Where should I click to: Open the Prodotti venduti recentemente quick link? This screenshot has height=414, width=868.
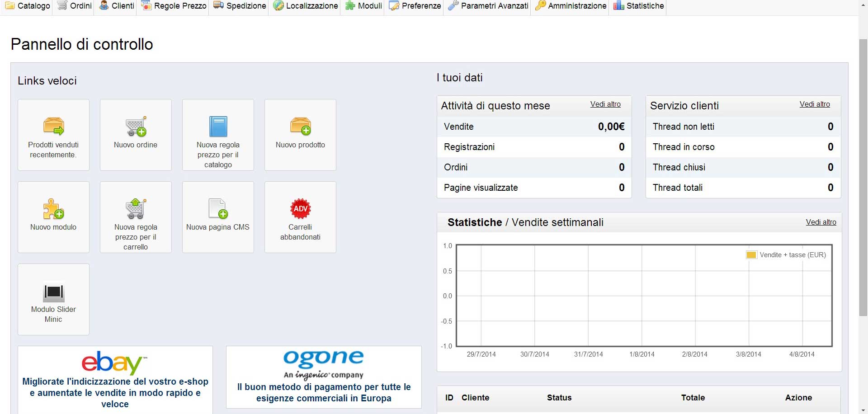[53, 135]
